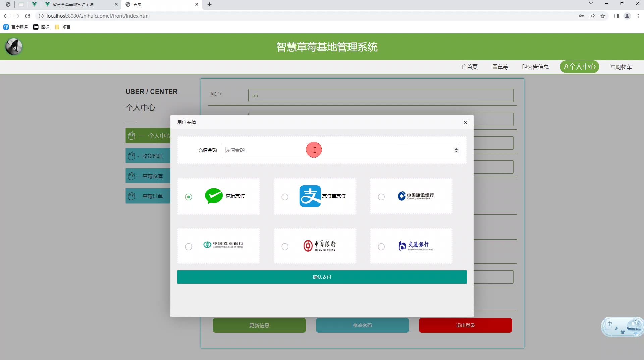644x360 pixels.
Task: Click the 修改密码 change password button
Action: [362, 325]
